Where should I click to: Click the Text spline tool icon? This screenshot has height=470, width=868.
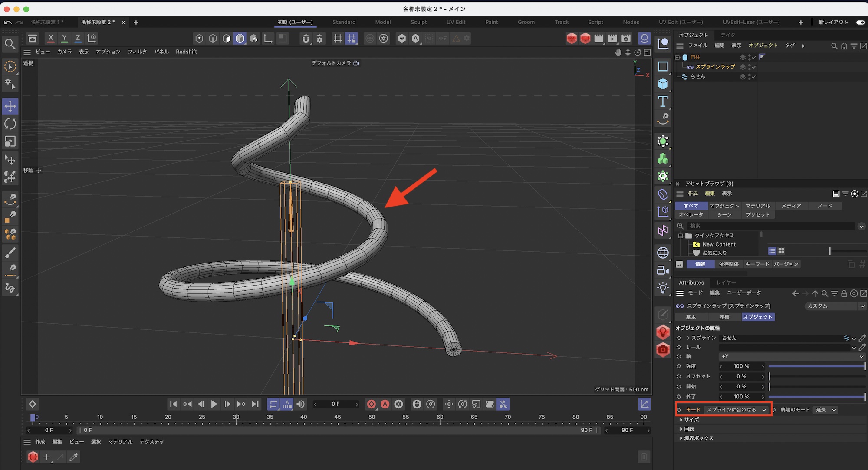[x=663, y=102]
